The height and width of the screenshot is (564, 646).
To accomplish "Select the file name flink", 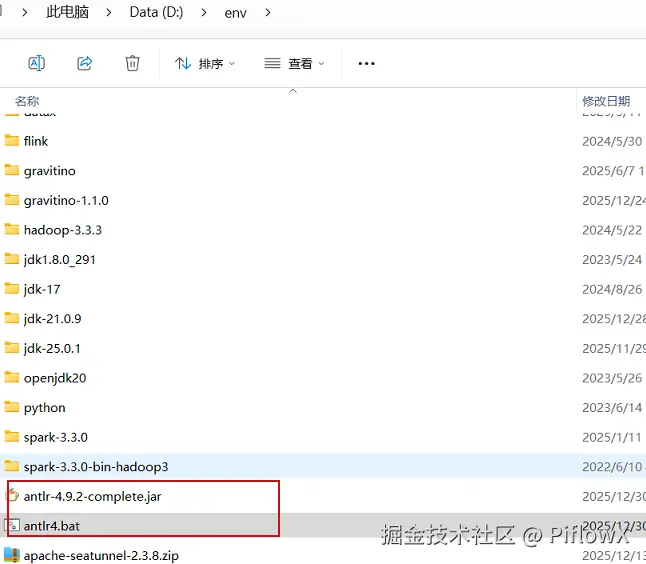I will pyautogui.click(x=36, y=141).
